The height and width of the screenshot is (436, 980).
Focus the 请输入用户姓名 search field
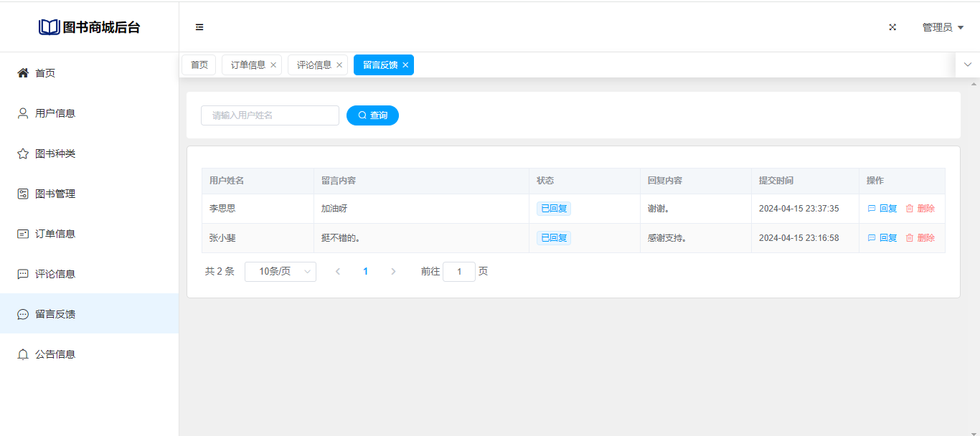pyautogui.click(x=270, y=115)
